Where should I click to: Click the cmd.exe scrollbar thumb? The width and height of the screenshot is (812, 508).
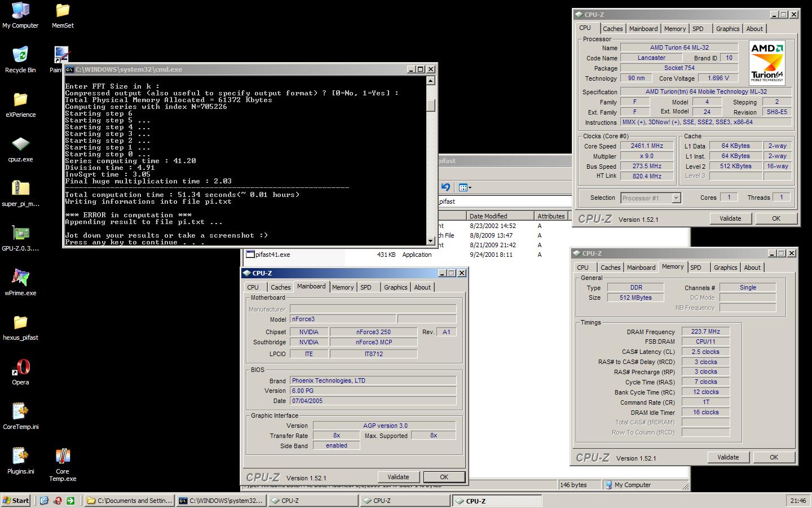click(x=431, y=106)
